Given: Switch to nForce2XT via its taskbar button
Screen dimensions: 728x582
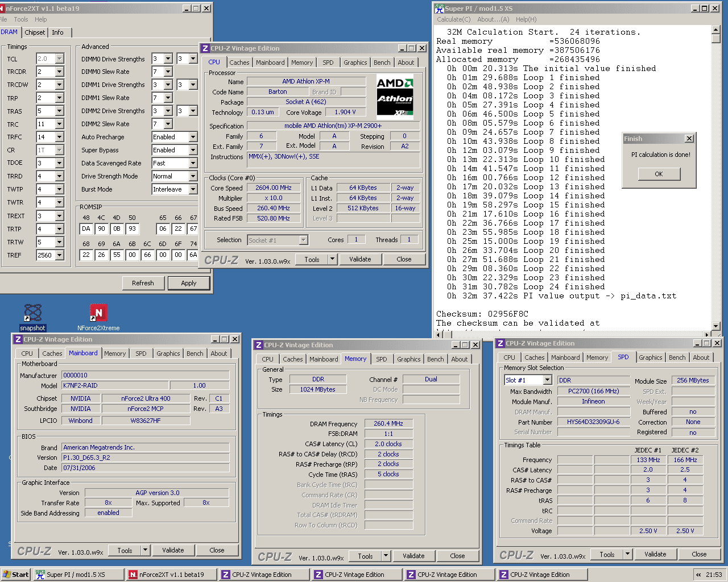Looking at the screenshot, I should (x=171, y=575).
